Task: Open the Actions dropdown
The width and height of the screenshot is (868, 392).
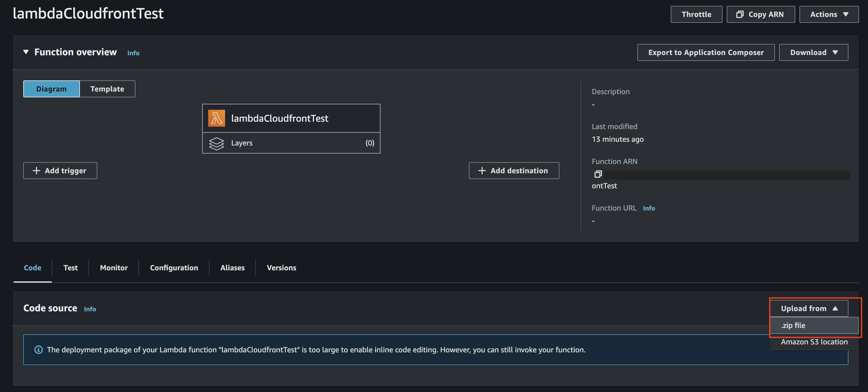Action: 829,14
